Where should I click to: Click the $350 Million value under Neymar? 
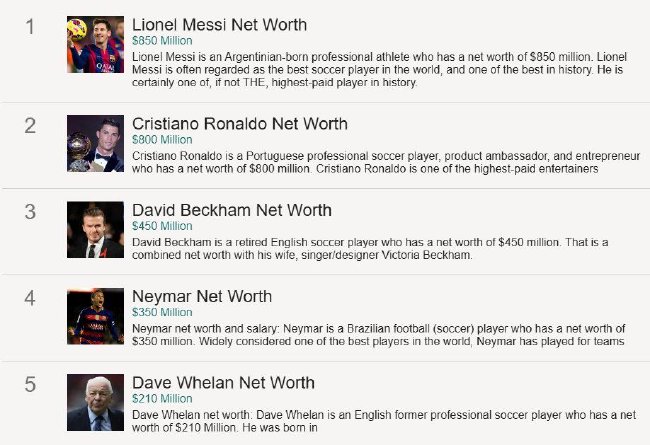pos(162,312)
